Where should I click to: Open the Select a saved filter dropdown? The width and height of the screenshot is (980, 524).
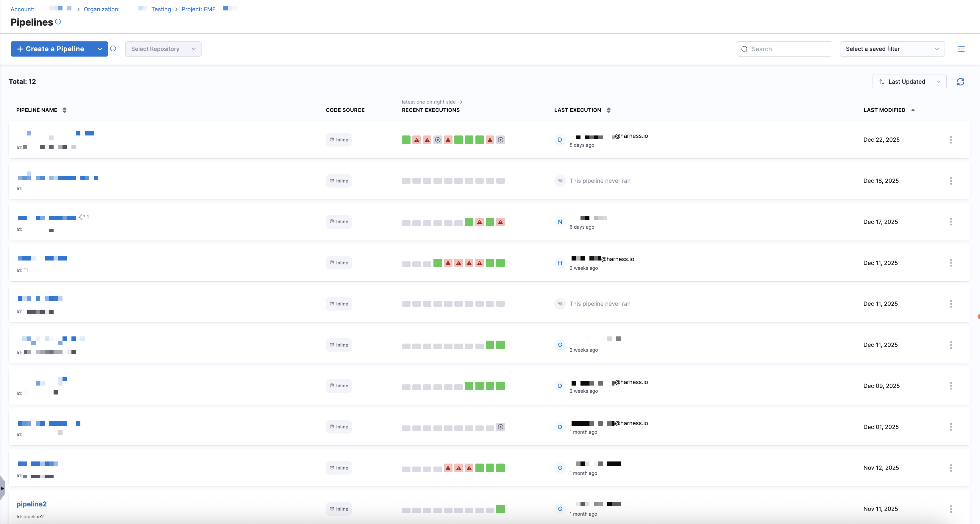click(x=892, y=49)
